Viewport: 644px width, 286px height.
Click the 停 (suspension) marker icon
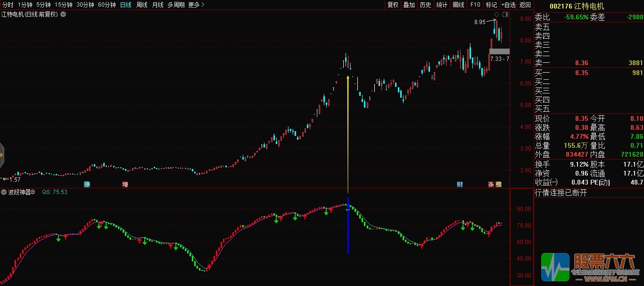click(87, 184)
